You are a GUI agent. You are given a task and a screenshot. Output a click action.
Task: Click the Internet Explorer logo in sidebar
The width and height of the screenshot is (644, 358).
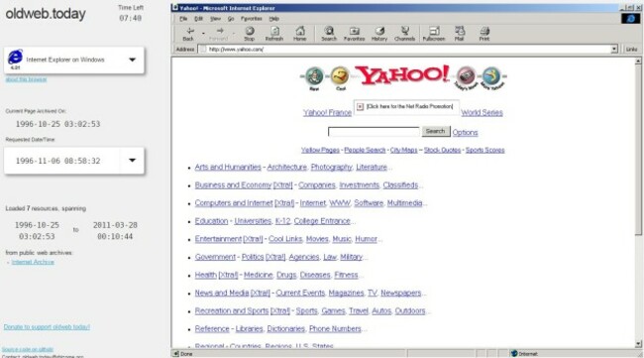[x=16, y=58]
